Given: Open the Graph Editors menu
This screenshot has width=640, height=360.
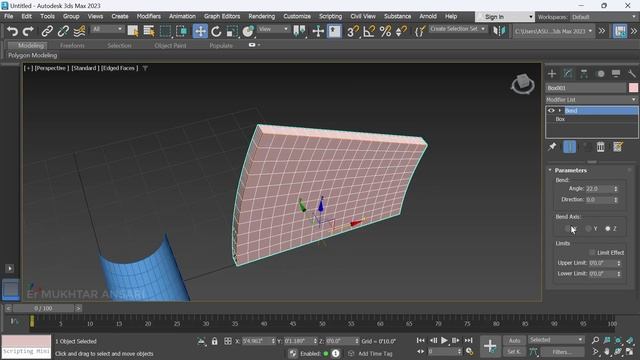Looking at the screenshot, I should (222, 16).
